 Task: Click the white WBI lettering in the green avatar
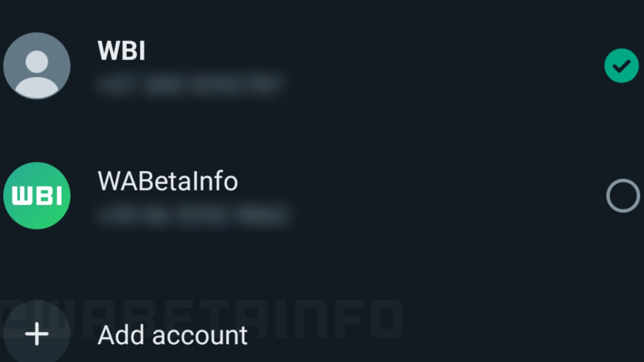37,196
